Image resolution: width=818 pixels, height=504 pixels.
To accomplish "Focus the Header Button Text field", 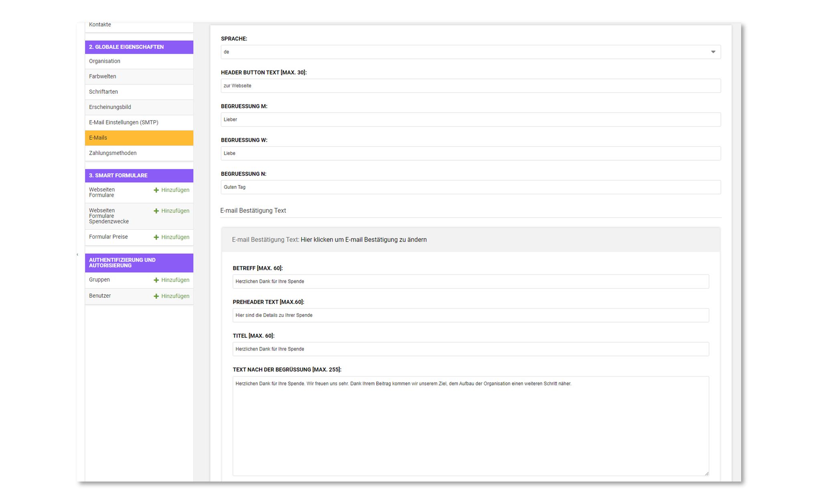I will point(470,86).
